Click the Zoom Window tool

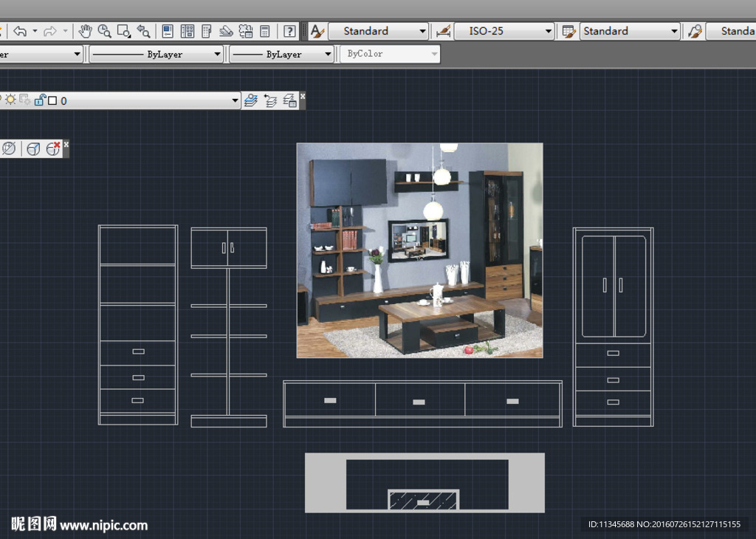coord(124,31)
